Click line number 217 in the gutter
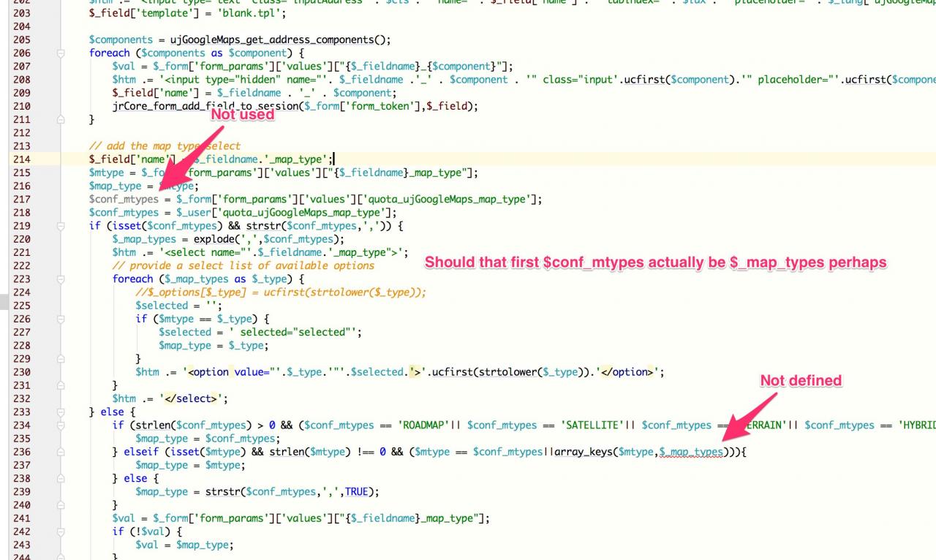This screenshot has height=560, width=936. click(21, 199)
